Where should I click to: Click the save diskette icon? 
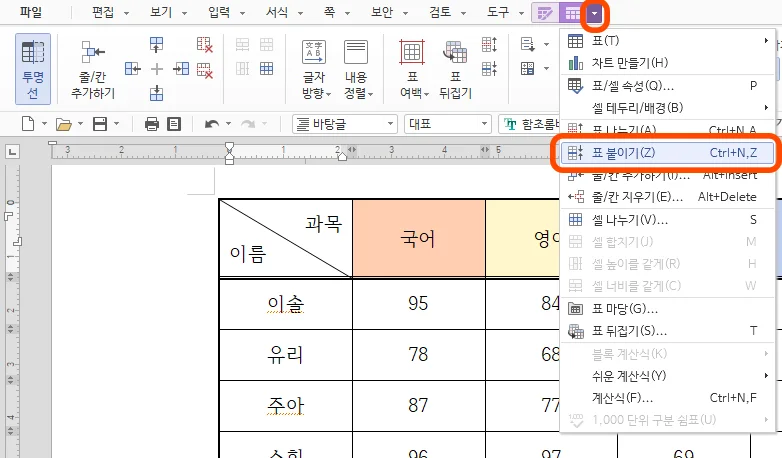(100, 123)
